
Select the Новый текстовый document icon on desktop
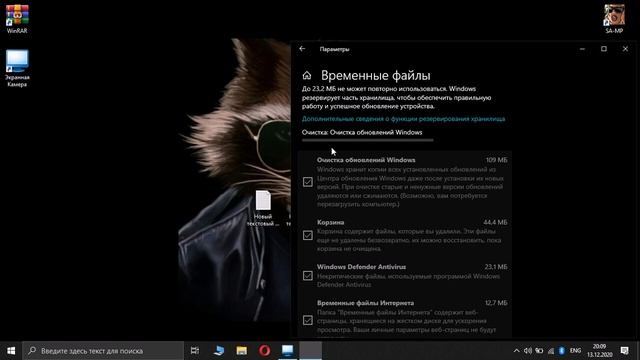click(263, 208)
